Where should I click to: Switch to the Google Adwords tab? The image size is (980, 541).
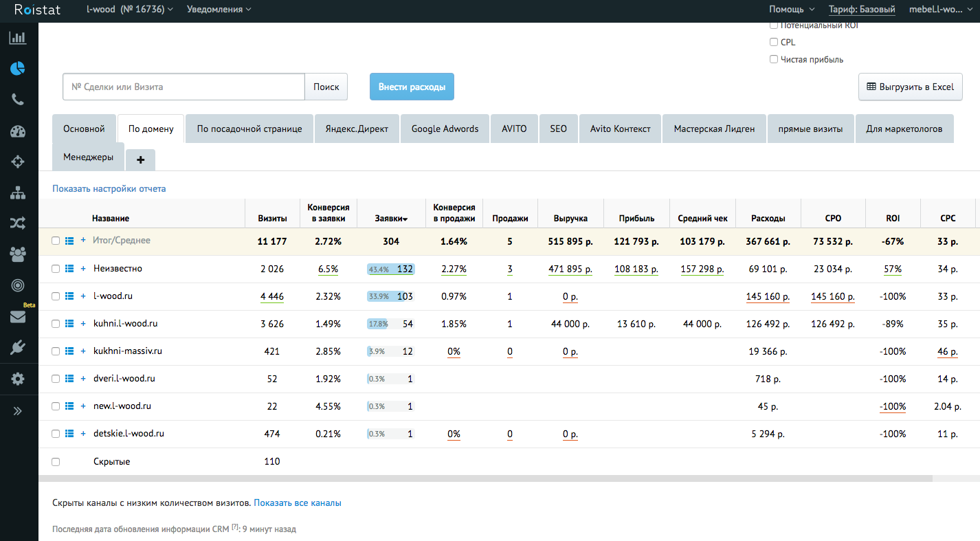[445, 129]
